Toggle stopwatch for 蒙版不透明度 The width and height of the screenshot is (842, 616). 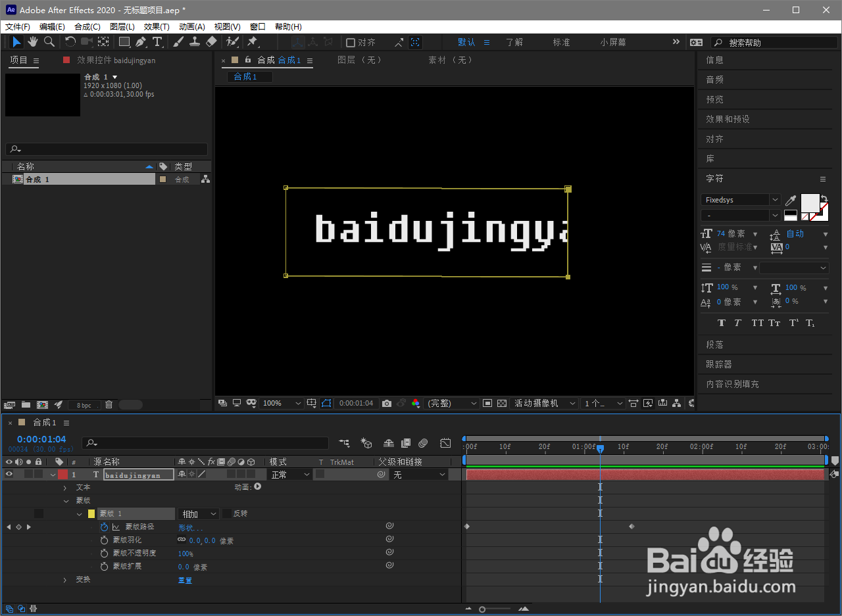[104, 554]
